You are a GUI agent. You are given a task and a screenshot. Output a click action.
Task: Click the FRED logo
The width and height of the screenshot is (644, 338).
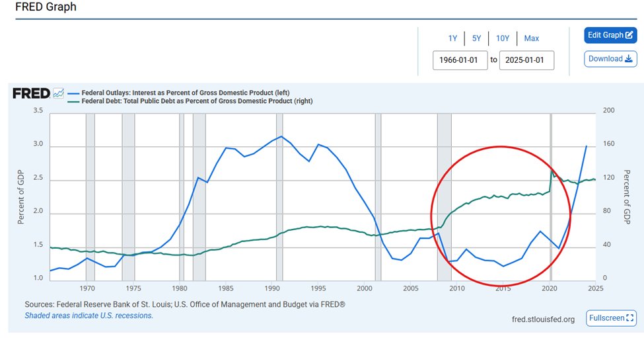coord(31,94)
